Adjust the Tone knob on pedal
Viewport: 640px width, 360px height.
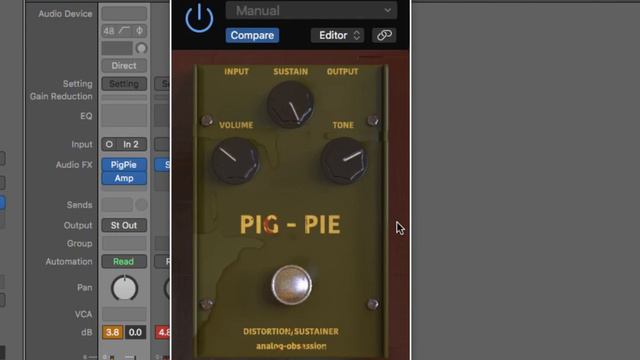[344, 161]
